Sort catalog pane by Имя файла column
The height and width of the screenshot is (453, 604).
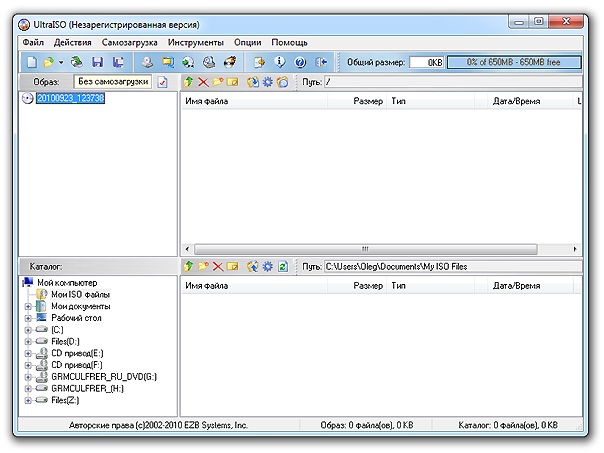coord(254,286)
